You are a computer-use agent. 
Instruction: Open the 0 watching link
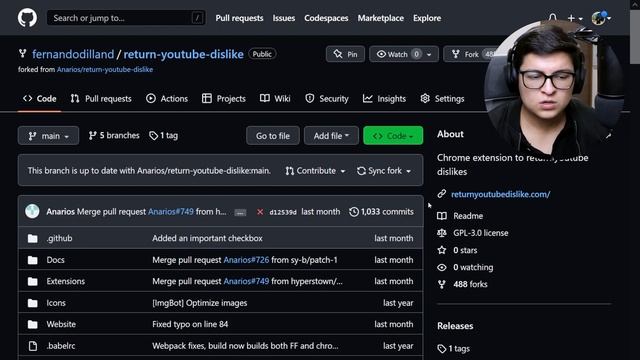pos(473,267)
